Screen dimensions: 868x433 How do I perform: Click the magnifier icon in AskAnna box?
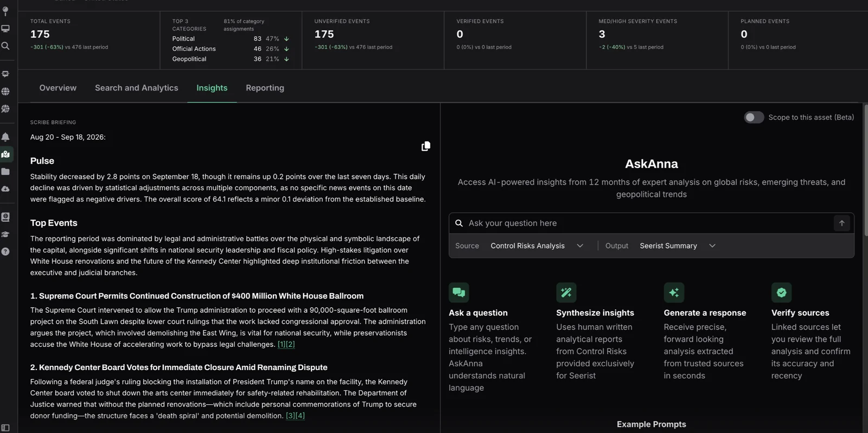tap(459, 223)
